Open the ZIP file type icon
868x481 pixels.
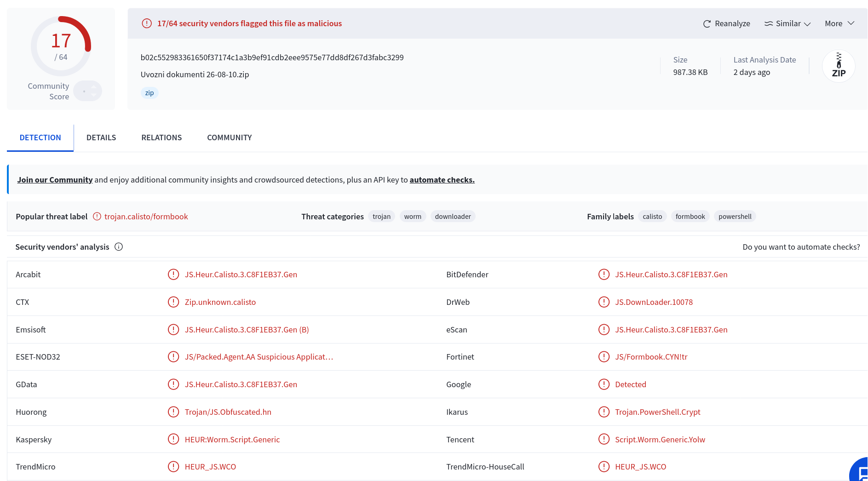coord(839,66)
